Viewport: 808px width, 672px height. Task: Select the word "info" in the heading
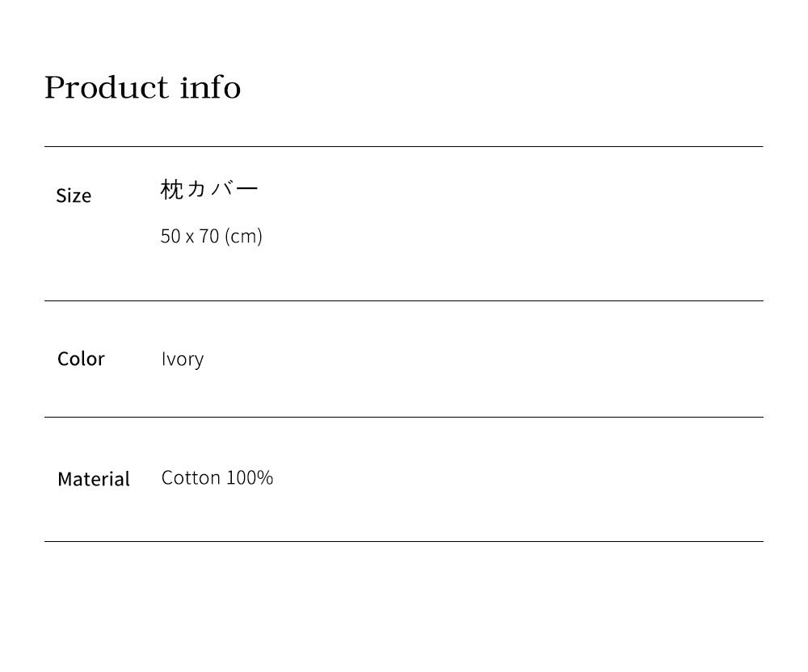pos(210,87)
